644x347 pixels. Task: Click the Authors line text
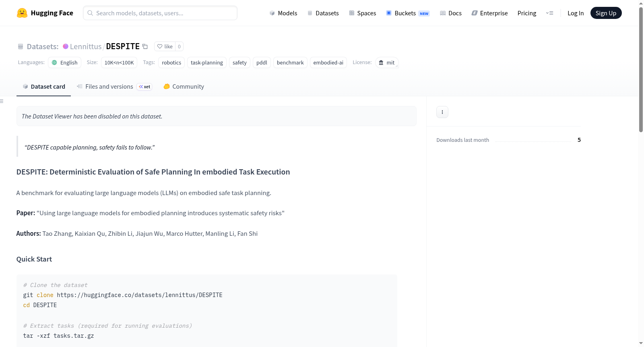(137, 233)
